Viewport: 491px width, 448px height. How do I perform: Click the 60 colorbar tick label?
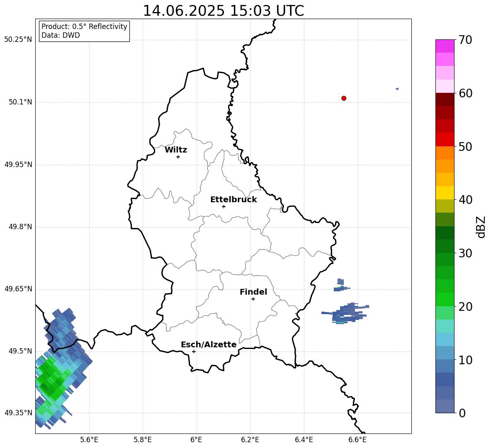coord(465,93)
